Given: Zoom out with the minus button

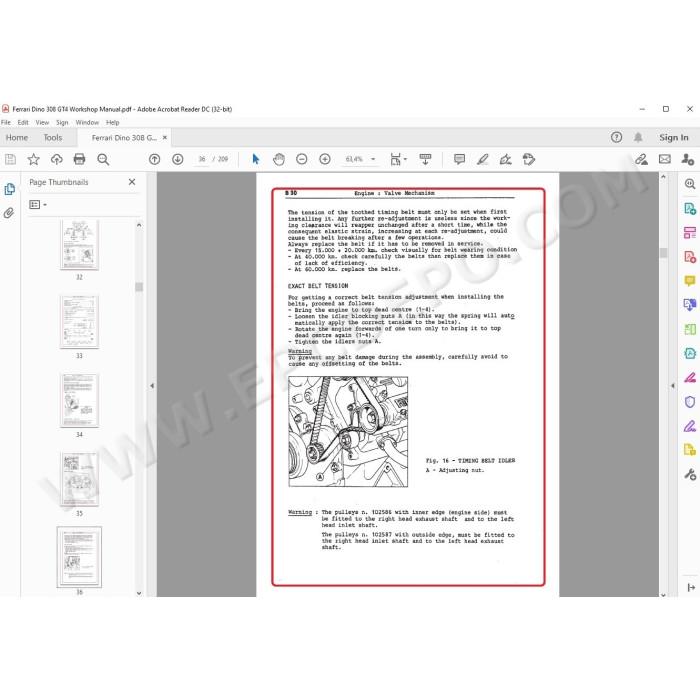Looking at the screenshot, I should tap(302, 159).
